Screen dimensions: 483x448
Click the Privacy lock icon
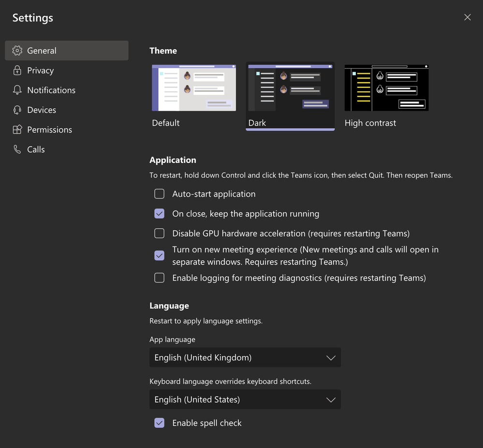pos(17,71)
